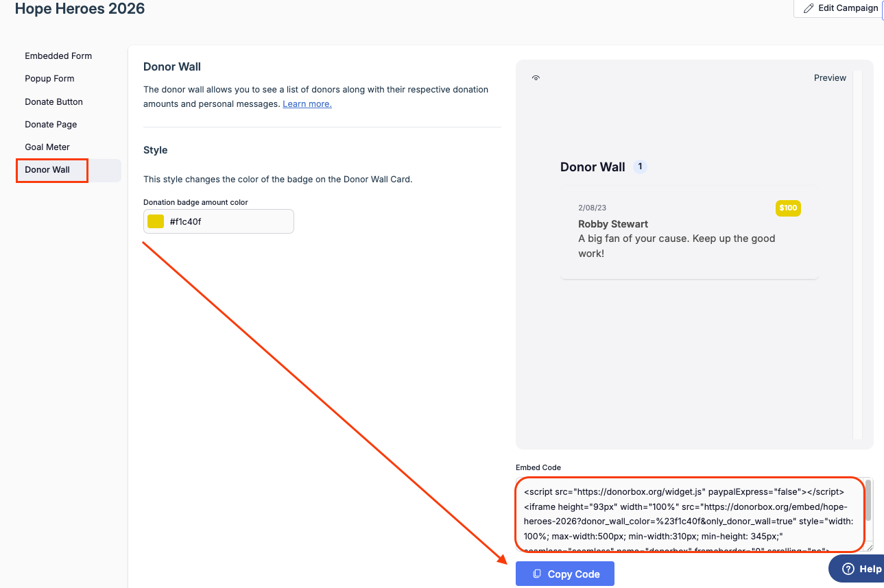Open the Goal Meter section

coord(47,147)
